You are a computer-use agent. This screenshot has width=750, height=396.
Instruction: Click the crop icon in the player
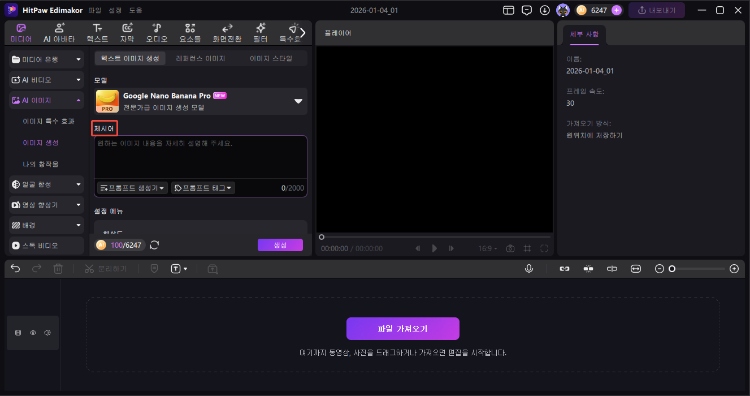(x=527, y=248)
